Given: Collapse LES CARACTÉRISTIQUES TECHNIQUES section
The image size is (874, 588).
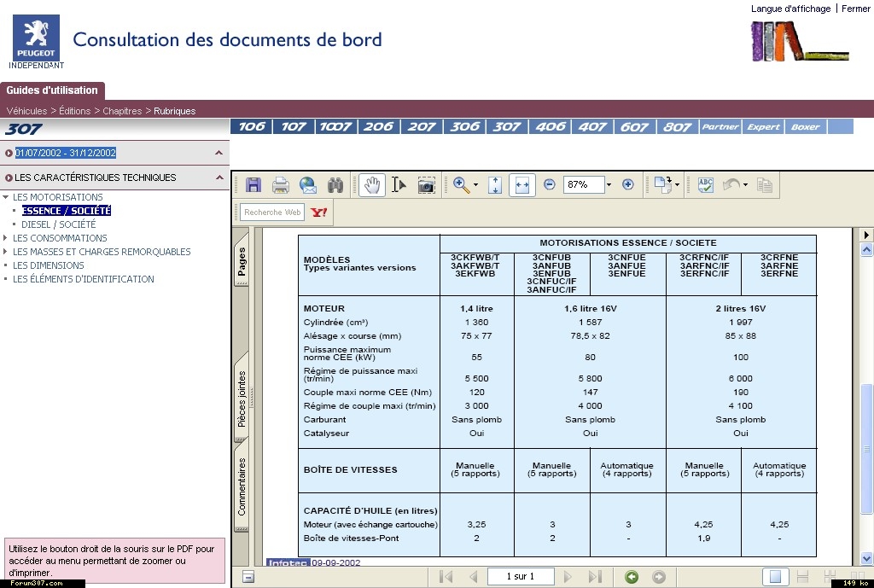Looking at the screenshot, I should click(x=219, y=178).
